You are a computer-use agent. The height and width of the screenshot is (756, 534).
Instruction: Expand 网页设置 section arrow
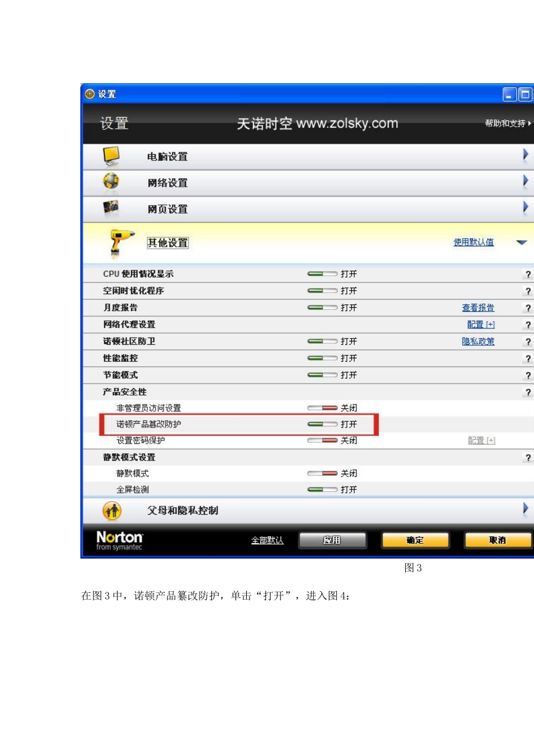click(x=526, y=207)
